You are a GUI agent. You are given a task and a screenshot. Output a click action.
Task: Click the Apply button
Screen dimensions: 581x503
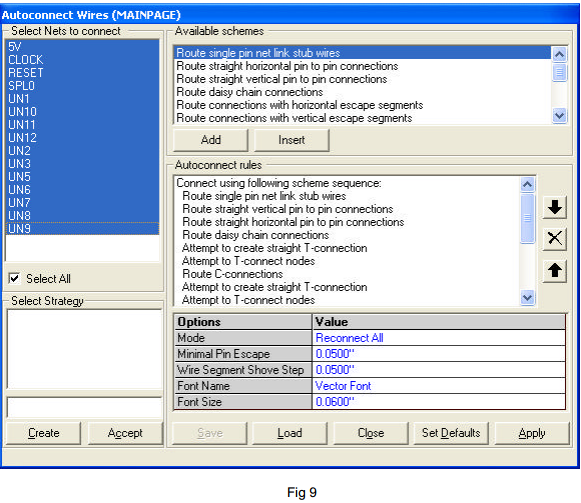[532, 433]
